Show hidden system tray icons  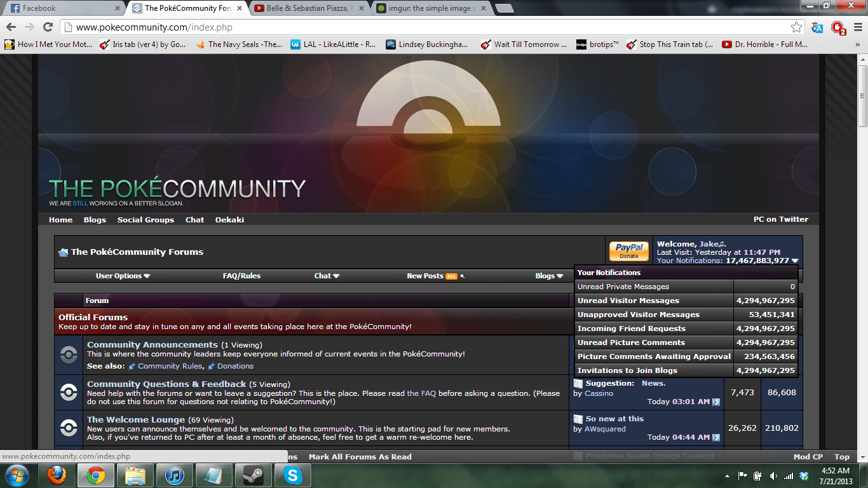[727, 475]
